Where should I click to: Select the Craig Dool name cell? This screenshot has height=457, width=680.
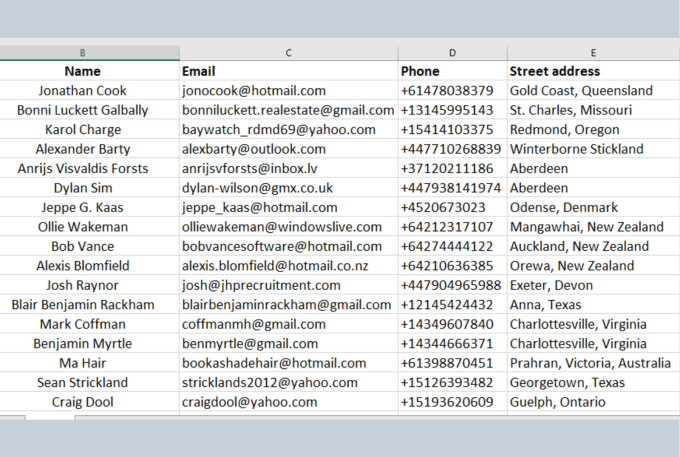click(x=82, y=402)
